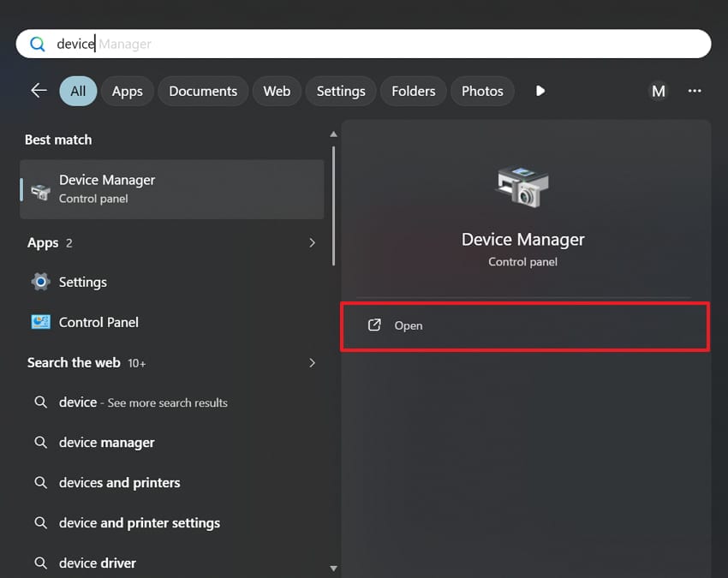Select the "device driver" web suggestion
This screenshot has height=578, width=728.
coord(172,563)
